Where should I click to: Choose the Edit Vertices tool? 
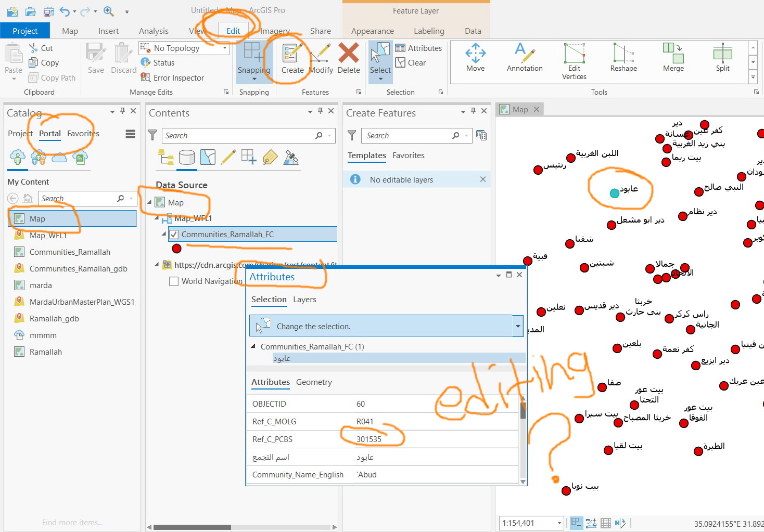pyautogui.click(x=574, y=61)
